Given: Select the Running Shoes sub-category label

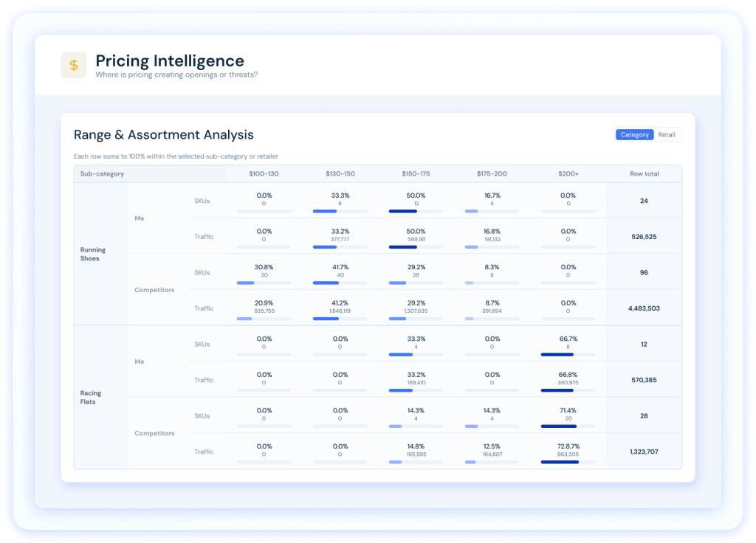Looking at the screenshot, I should click(92, 254).
